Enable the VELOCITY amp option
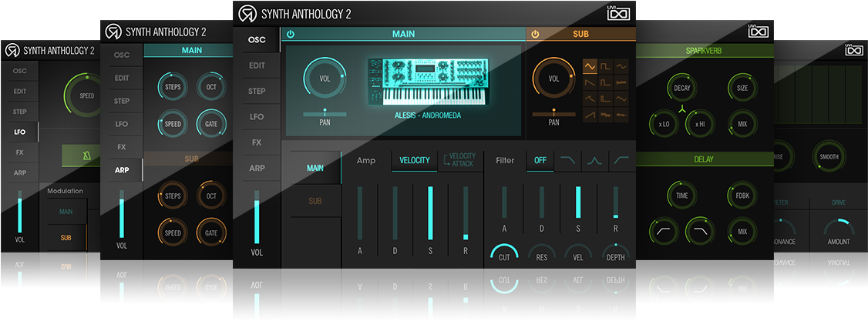Viewport: 868px width, 321px height. click(x=415, y=161)
